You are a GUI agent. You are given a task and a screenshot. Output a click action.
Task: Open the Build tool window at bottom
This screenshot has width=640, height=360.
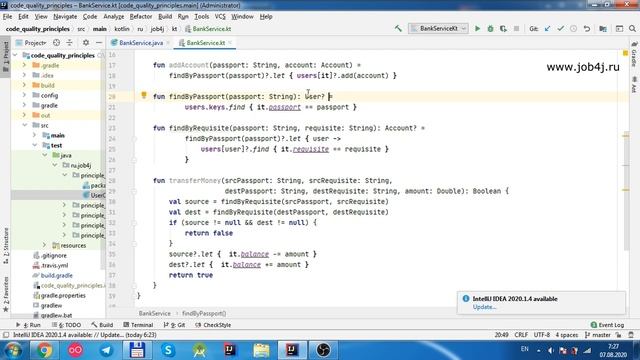pyautogui.click(x=102, y=325)
